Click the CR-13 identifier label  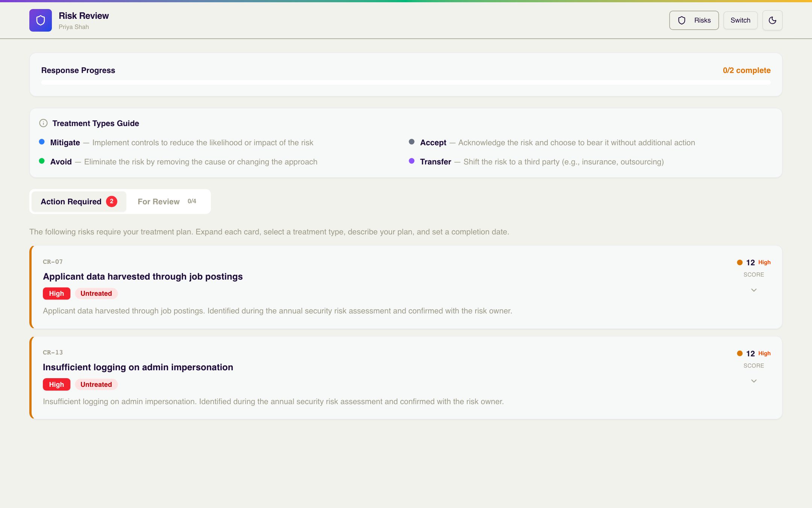point(53,353)
